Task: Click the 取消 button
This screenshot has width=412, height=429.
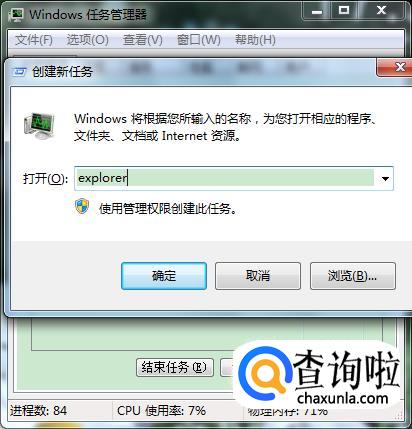Action: point(258,276)
